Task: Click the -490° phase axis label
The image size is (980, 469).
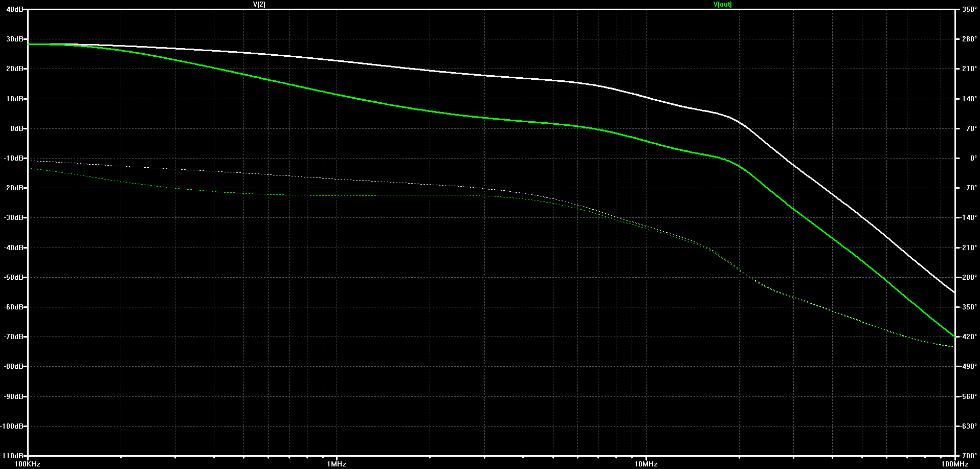Action: point(968,366)
